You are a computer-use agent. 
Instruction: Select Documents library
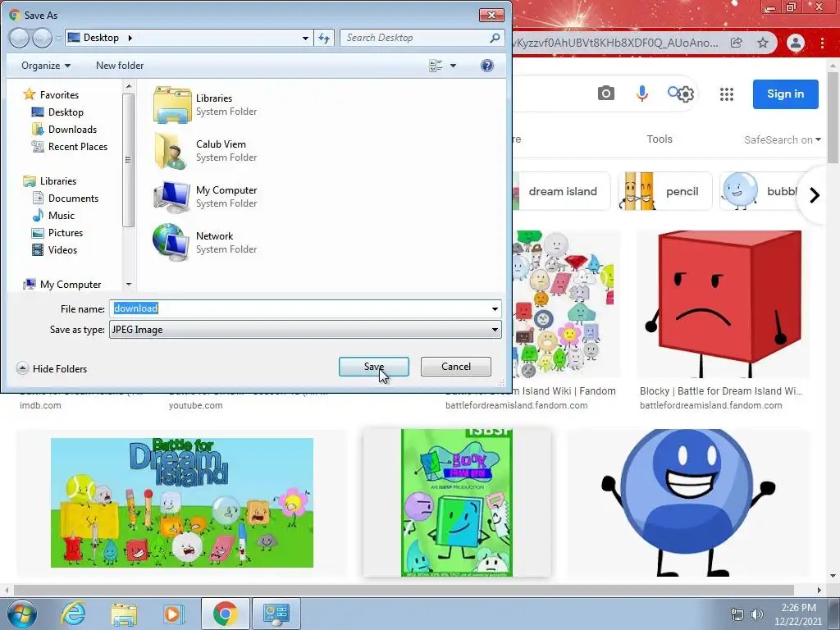click(66, 199)
